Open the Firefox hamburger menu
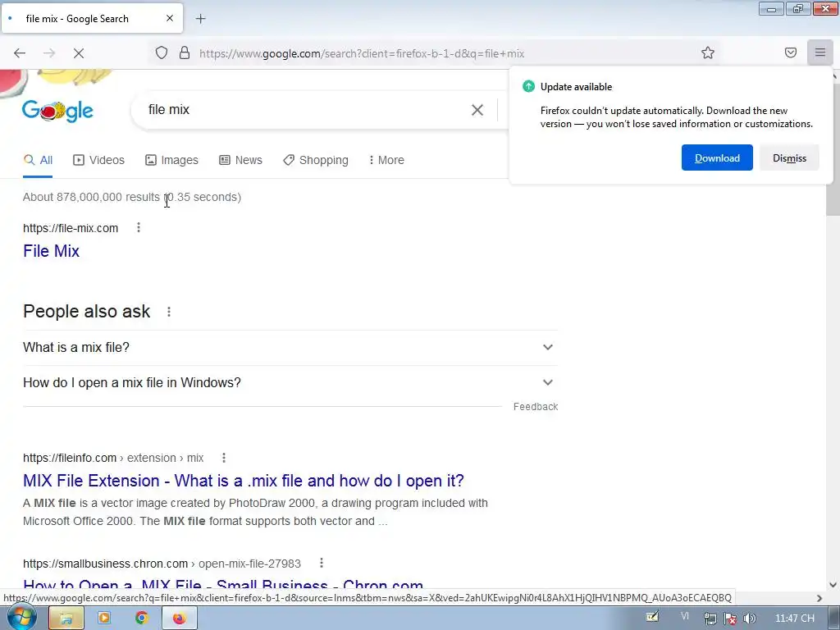The height and width of the screenshot is (630, 840). coord(820,52)
